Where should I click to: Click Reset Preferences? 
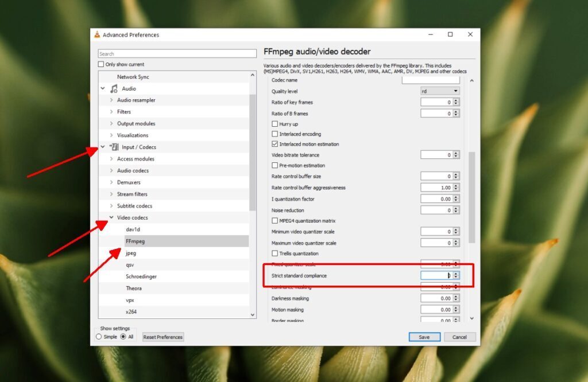click(x=163, y=337)
